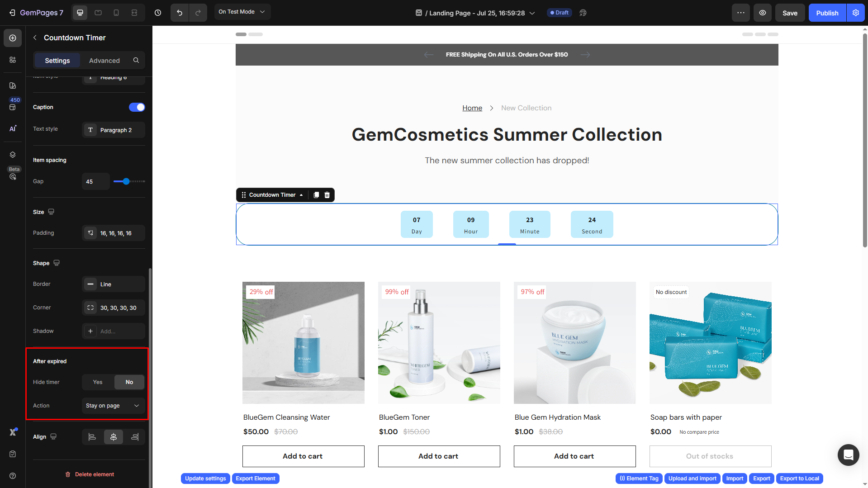Open the publish settings gear
Image resolution: width=868 pixels, height=488 pixels.
coord(856,13)
